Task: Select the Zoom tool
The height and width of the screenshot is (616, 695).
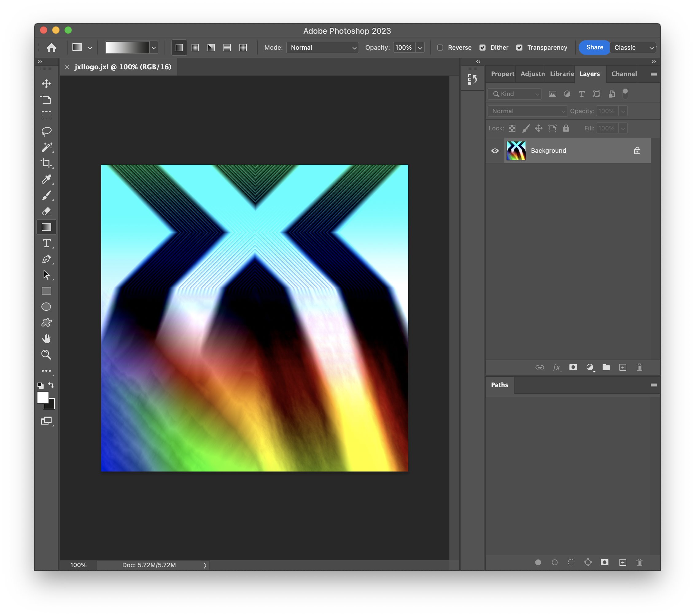Action: (x=47, y=354)
